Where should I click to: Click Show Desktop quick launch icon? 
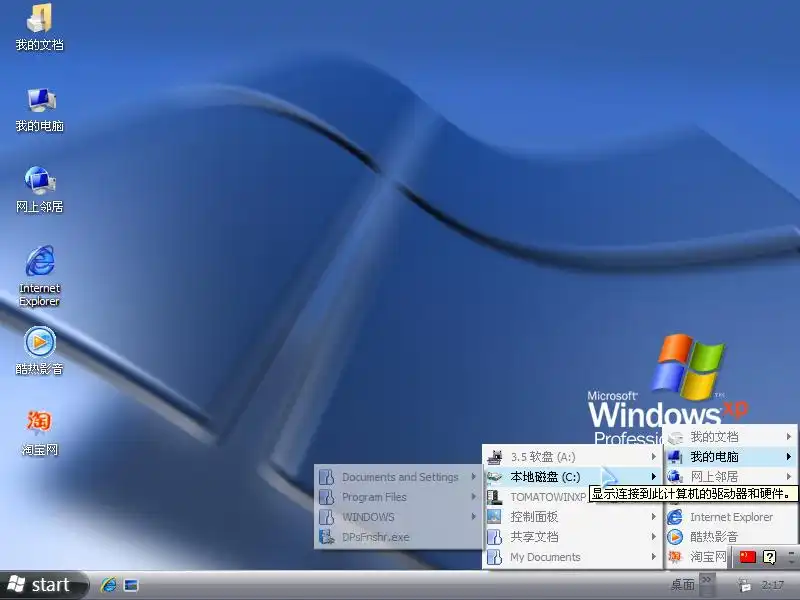pyautogui.click(x=131, y=585)
